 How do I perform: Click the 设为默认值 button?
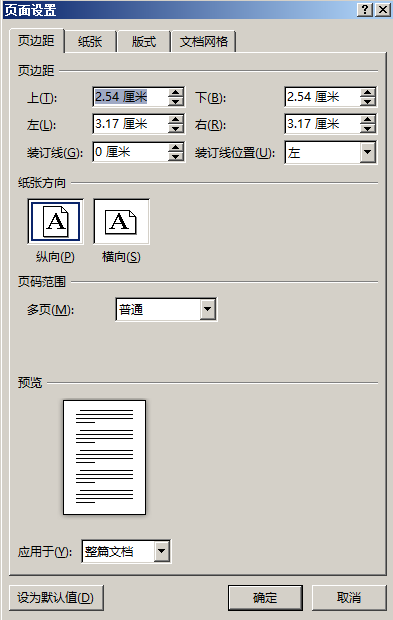(56, 597)
